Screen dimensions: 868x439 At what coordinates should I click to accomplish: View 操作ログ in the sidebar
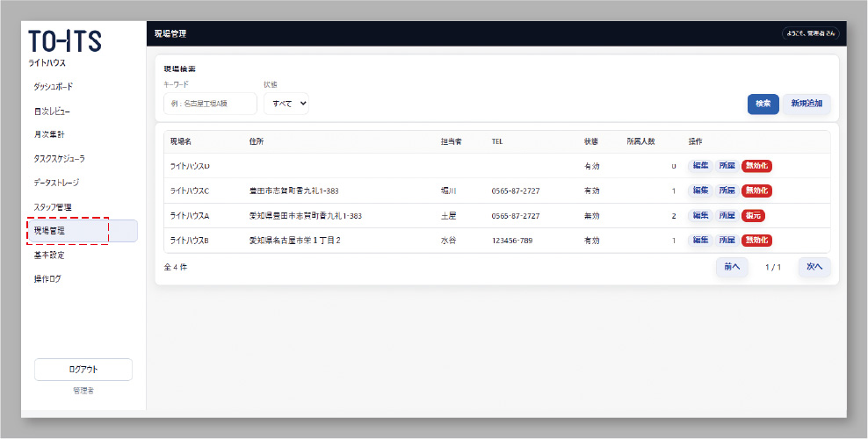(x=47, y=279)
